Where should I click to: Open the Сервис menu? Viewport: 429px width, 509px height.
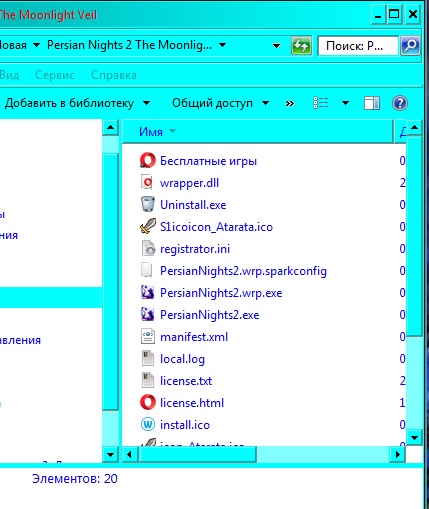pyautogui.click(x=55, y=75)
